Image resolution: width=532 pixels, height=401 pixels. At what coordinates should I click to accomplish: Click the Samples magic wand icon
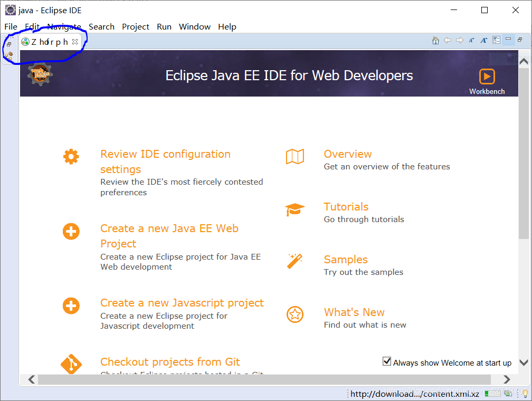pyautogui.click(x=294, y=261)
